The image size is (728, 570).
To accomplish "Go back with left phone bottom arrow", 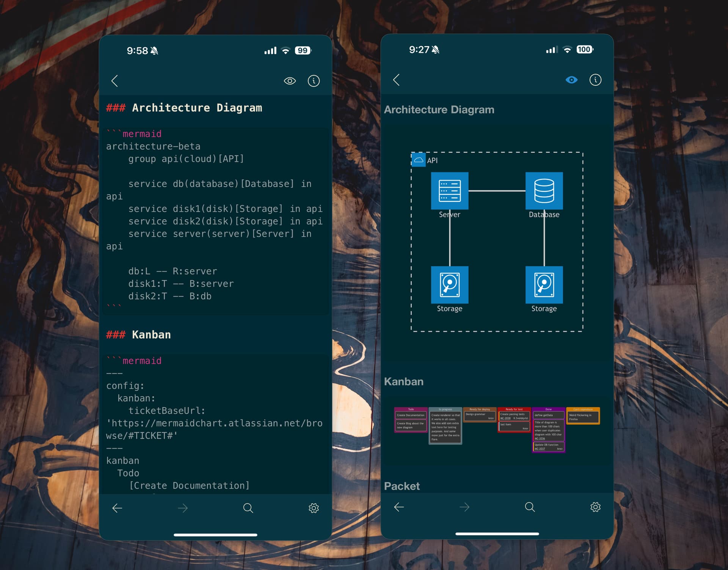I will [117, 508].
